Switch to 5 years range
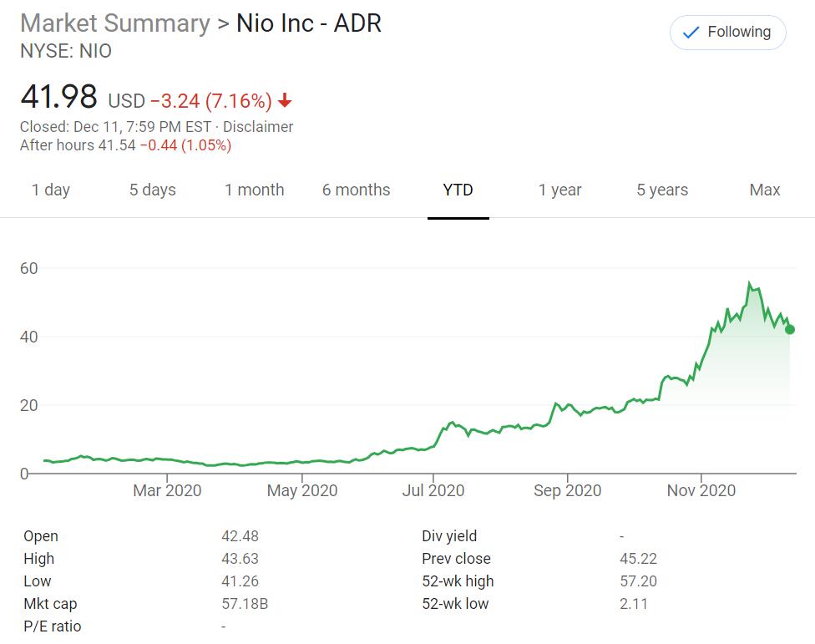815x644 pixels. [662, 190]
